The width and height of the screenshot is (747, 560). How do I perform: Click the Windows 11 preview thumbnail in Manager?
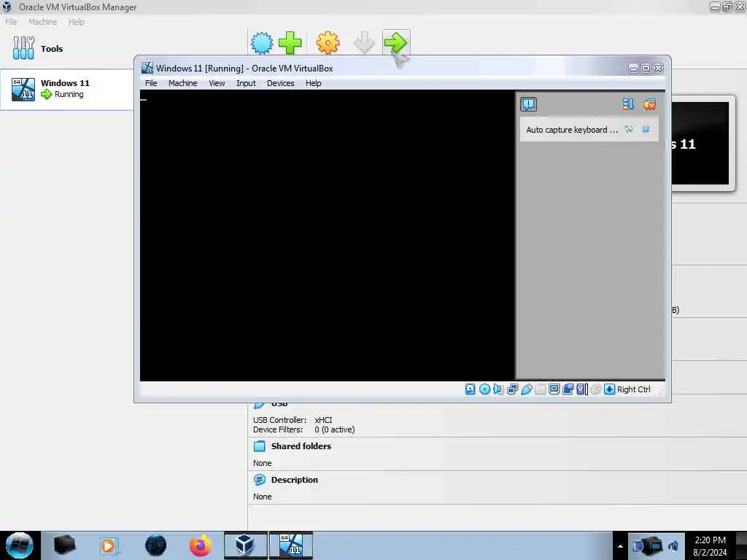coord(700,143)
